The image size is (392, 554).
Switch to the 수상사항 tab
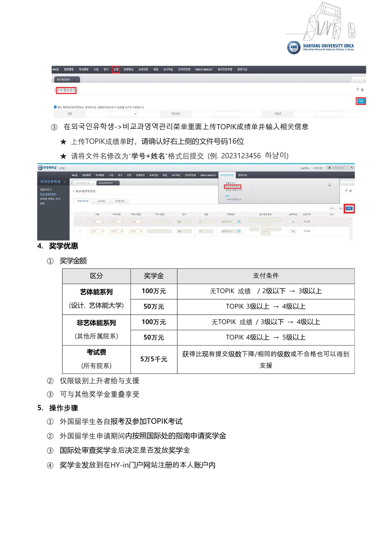[x=101, y=201]
